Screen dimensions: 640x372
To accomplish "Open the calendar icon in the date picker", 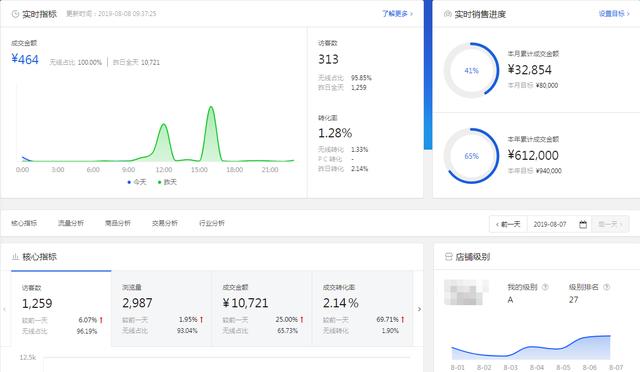I will pyautogui.click(x=583, y=224).
